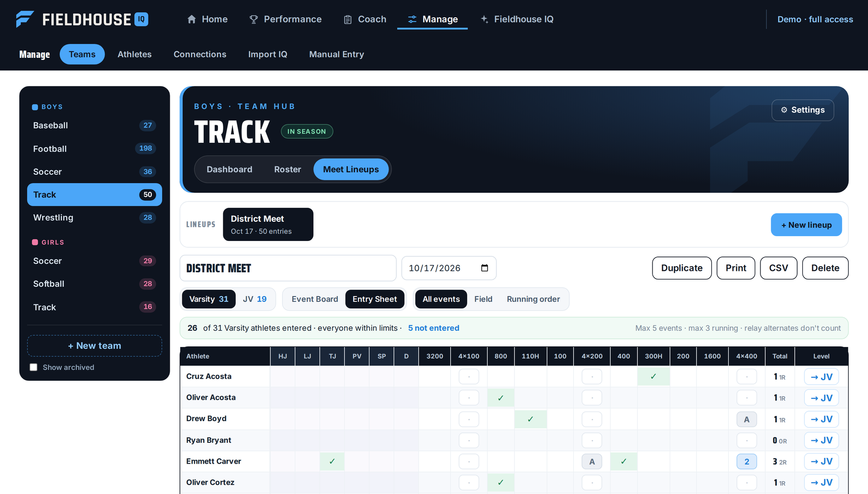The image size is (868, 494).
Task: Click the New lineup button
Action: click(806, 225)
